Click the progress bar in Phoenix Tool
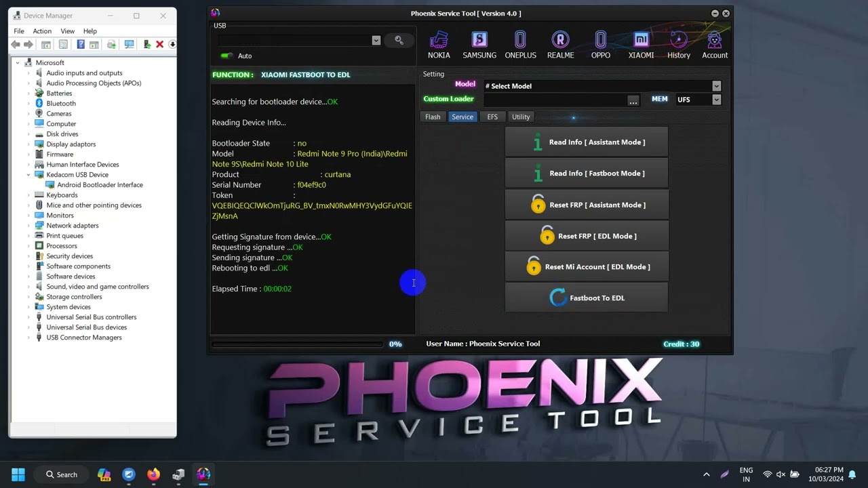 298,344
